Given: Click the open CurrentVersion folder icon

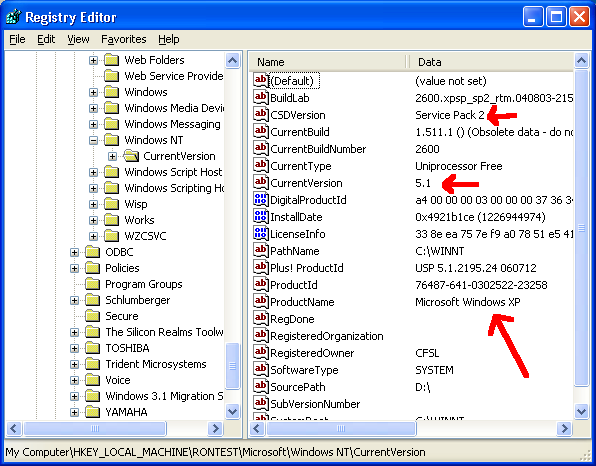Looking at the screenshot, I should (x=131, y=156).
